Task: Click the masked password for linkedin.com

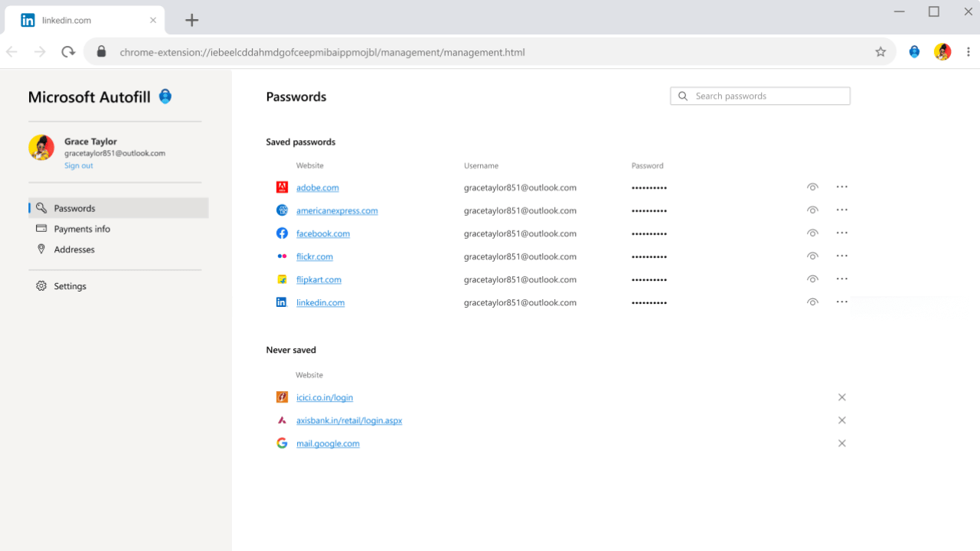Action: (649, 302)
